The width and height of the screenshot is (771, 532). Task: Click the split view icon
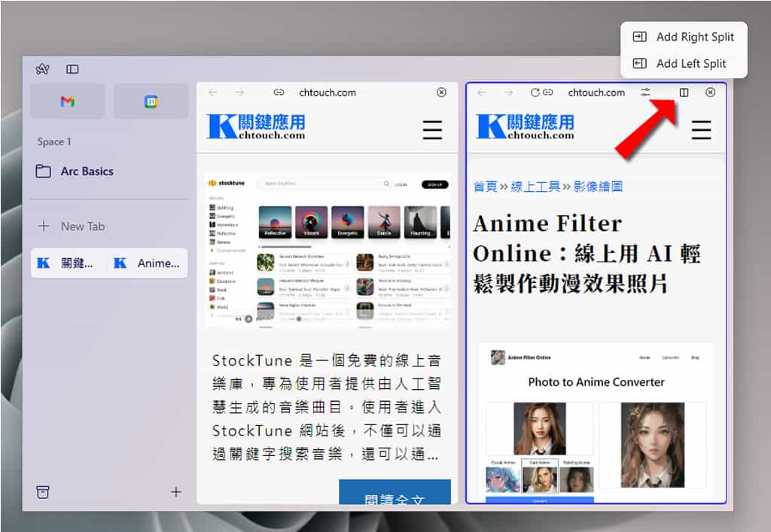point(684,93)
